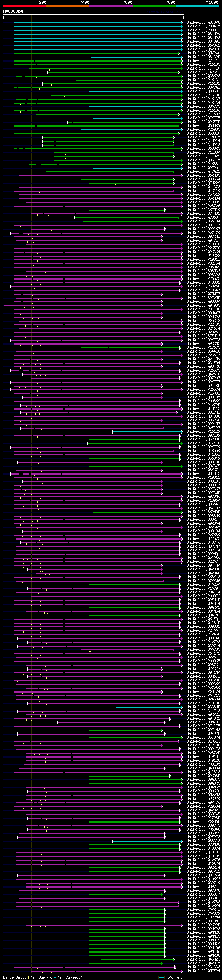This screenshot has width=222, height=980.
Task: Click the green ~80% identity legend bar
Action: [x=154, y=6]
